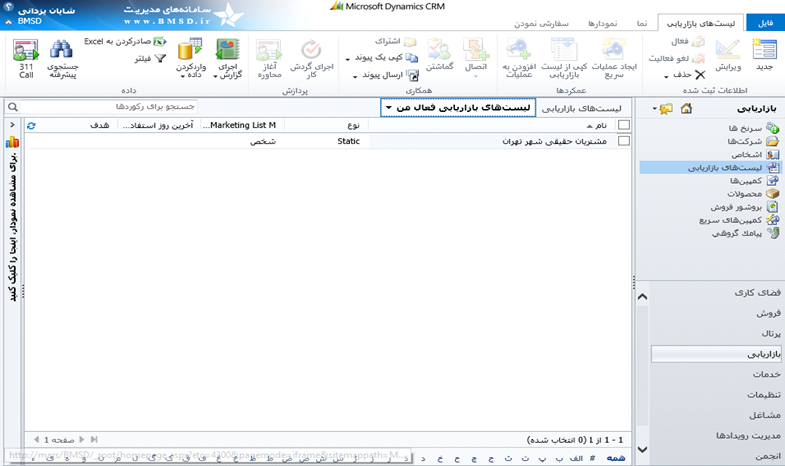785x466 pixels.
Task: Tick checkbox for مشتریان حقیقی شهر تهران row
Action: coord(624,141)
